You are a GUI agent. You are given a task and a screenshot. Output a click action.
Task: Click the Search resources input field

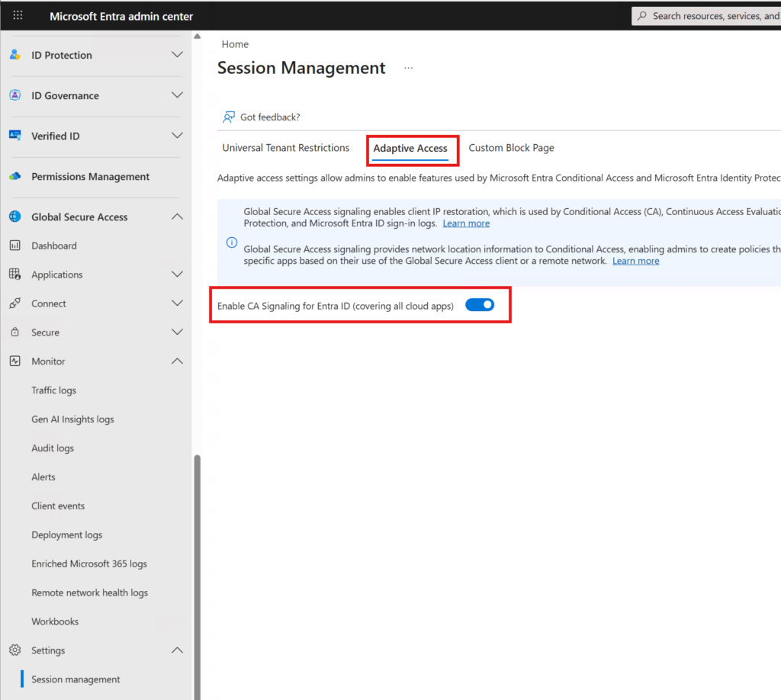click(713, 16)
